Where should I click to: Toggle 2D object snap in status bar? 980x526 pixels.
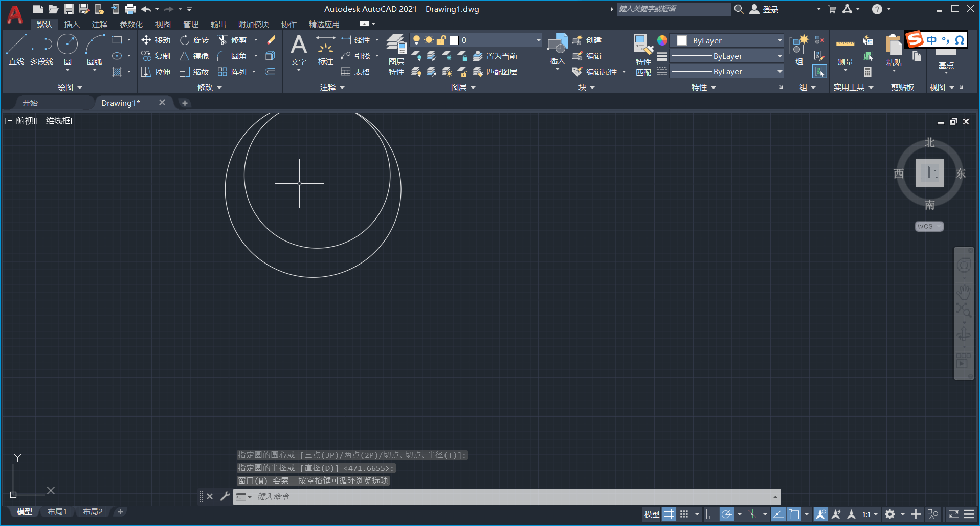794,514
